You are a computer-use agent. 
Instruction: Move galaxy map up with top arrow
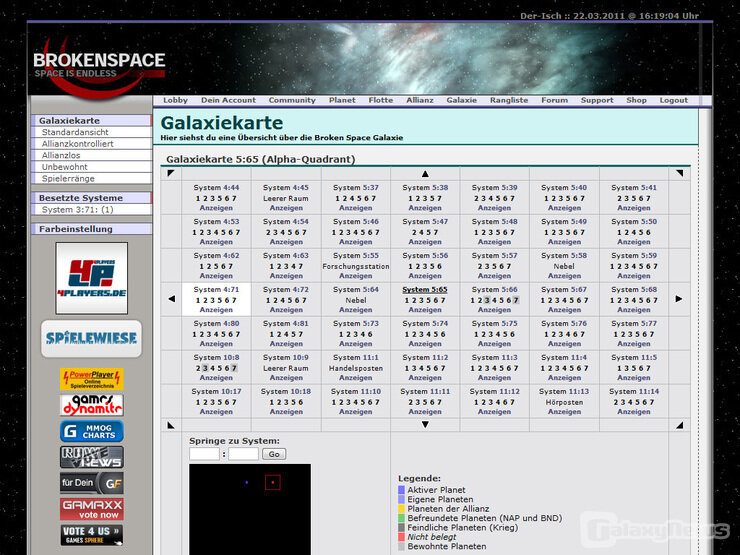click(425, 174)
